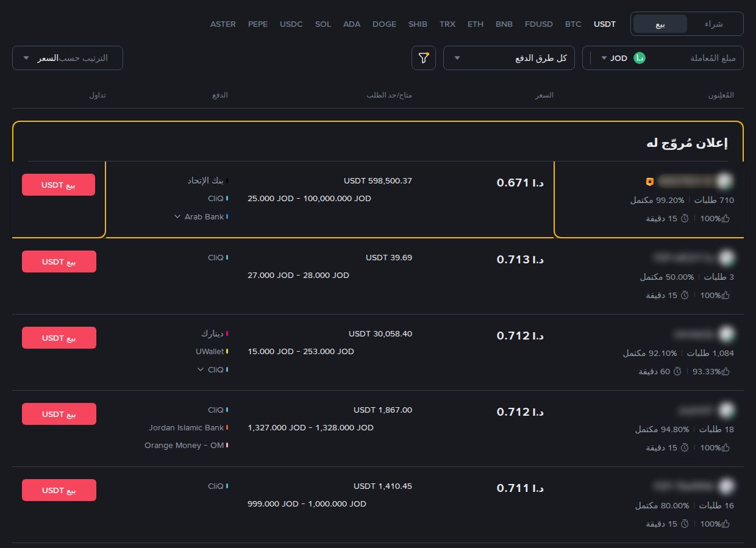Click the ديناراك payment method
This screenshot has height=548, width=756.
coord(213,333)
